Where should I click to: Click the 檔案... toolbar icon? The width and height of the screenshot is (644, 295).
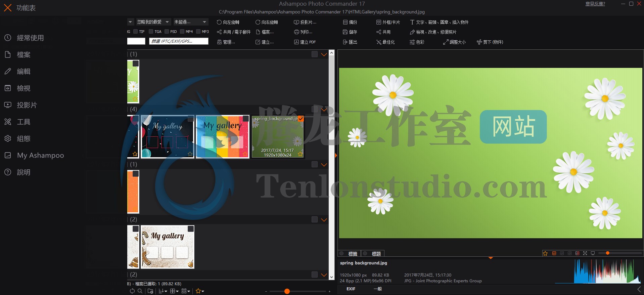coord(265,32)
